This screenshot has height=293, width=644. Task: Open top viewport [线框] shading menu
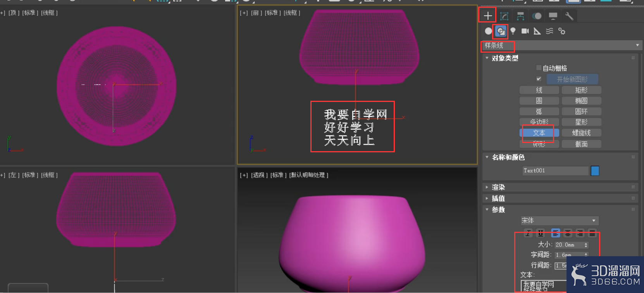tap(49, 13)
